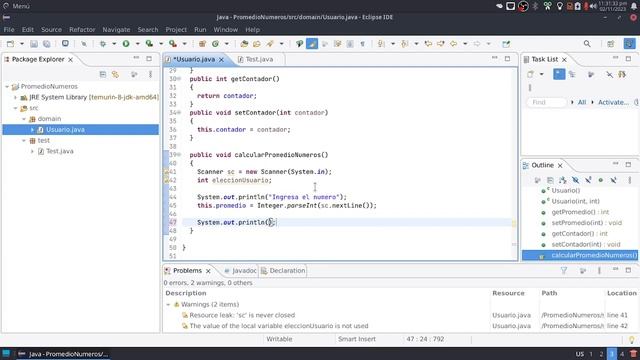Click the All link in Task List
Screen dimensions: 640x360
coord(582,102)
